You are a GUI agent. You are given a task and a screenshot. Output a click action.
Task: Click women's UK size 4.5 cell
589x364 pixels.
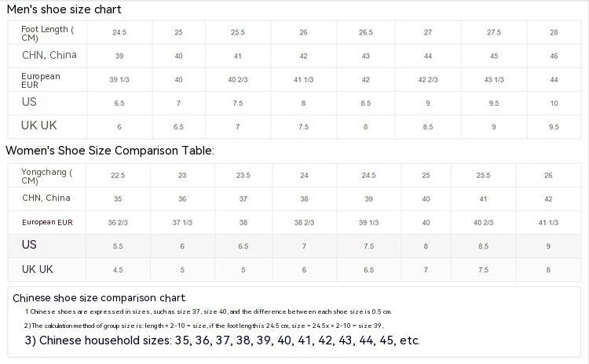coord(118,270)
